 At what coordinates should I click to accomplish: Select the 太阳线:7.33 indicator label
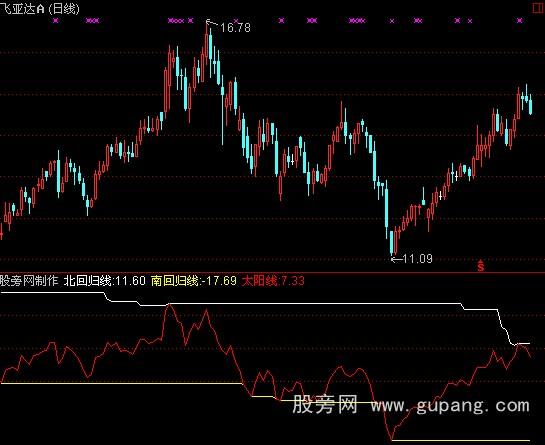(273, 280)
